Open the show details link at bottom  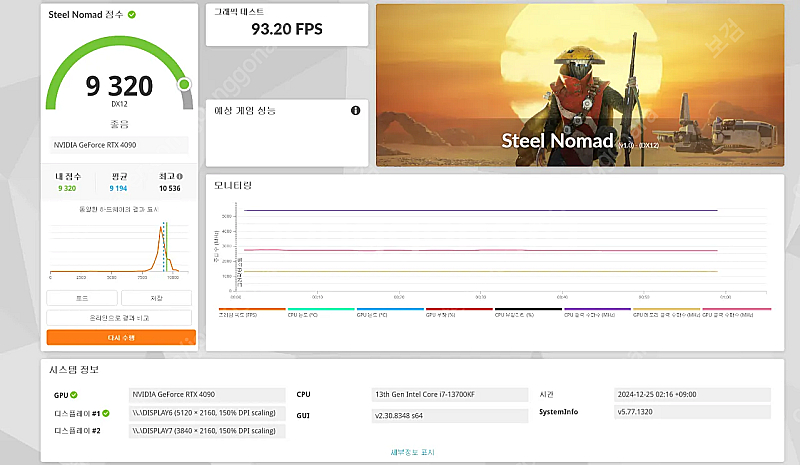(412, 452)
